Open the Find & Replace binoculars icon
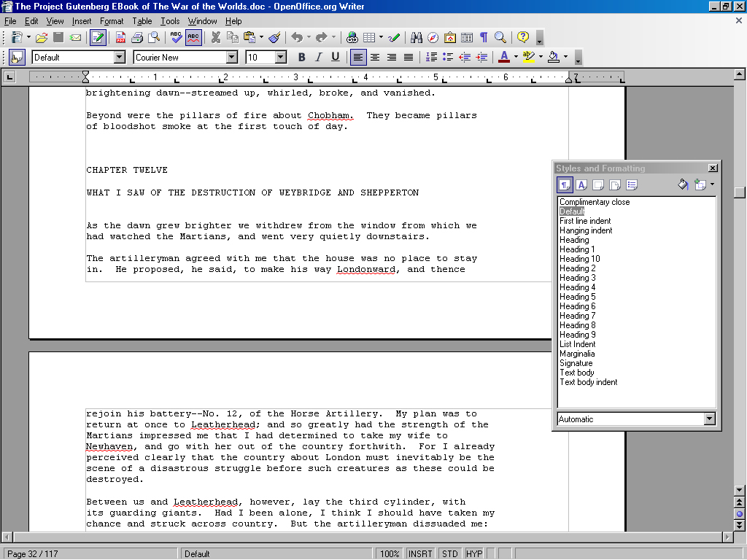Screen dimensions: 747x560 [x=417, y=37]
